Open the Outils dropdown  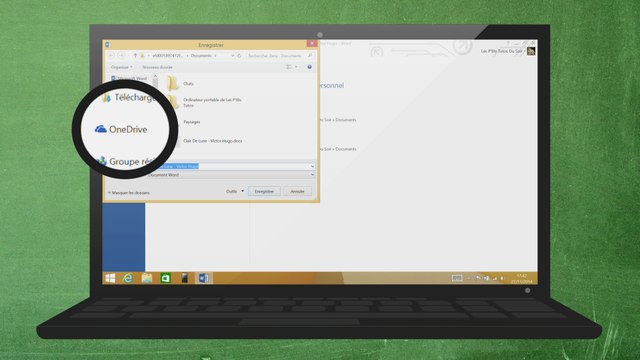tap(235, 191)
